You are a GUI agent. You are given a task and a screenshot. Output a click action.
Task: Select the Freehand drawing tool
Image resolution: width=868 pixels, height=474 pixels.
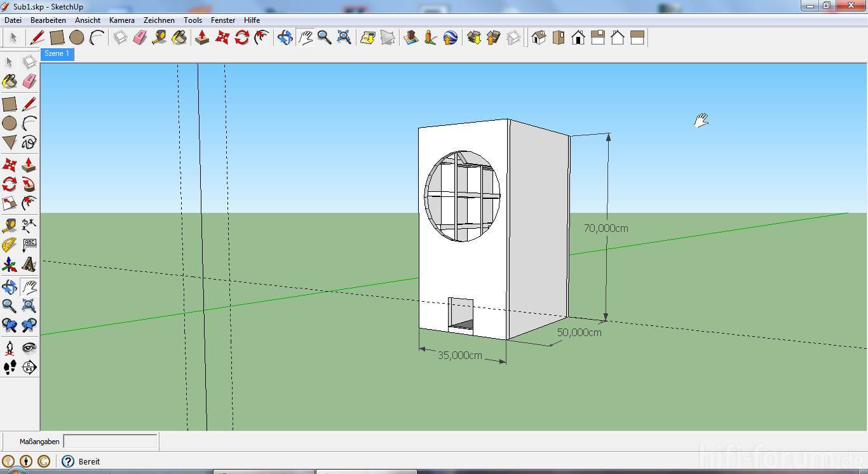tap(29, 142)
